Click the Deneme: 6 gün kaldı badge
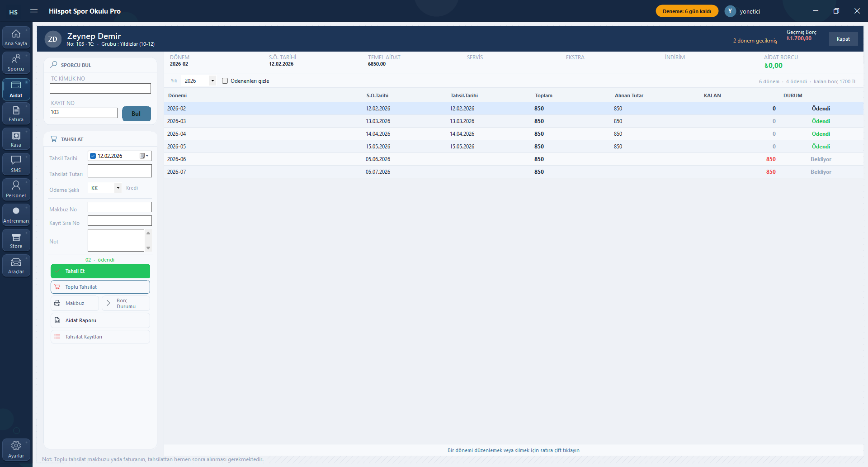This screenshot has width=868, height=467. tap(687, 11)
